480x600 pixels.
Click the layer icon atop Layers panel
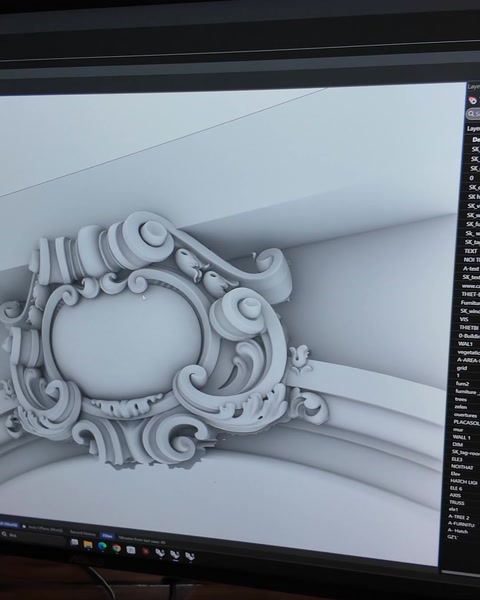click(473, 100)
